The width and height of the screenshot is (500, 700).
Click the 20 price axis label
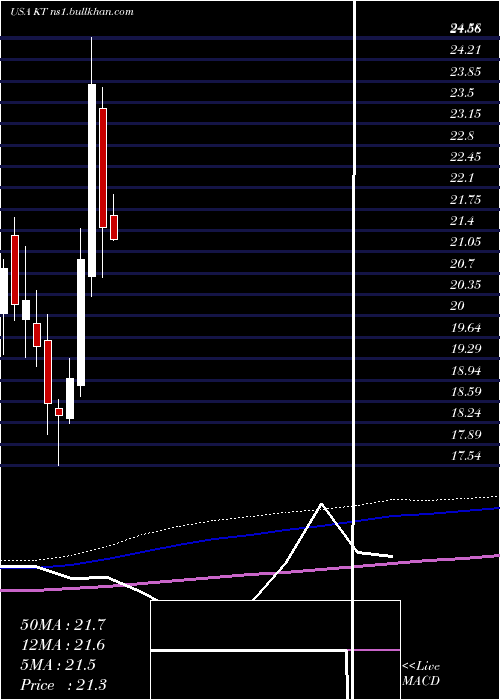[x=458, y=306]
